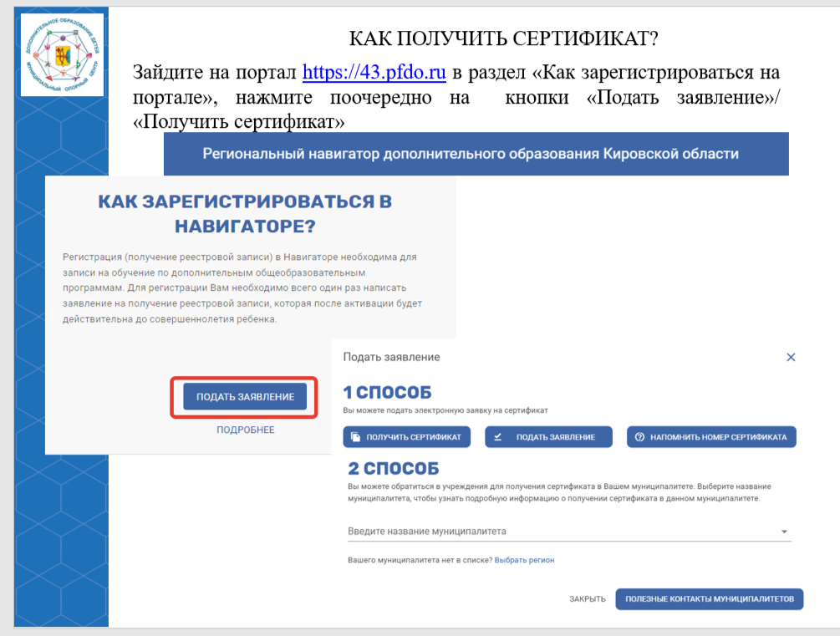840x636 pixels.
Task: Click the checkmark icon on Подать заявление
Action: pyautogui.click(x=497, y=437)
